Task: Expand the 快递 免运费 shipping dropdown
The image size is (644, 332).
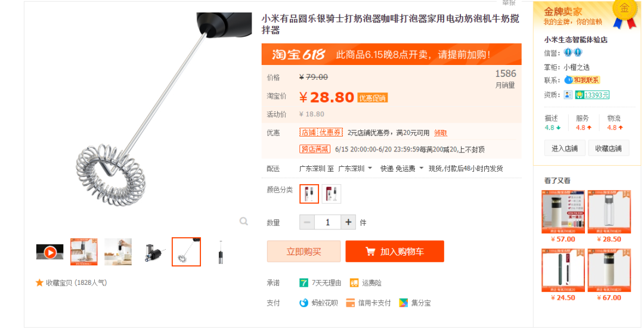Action: click(402, 169)
